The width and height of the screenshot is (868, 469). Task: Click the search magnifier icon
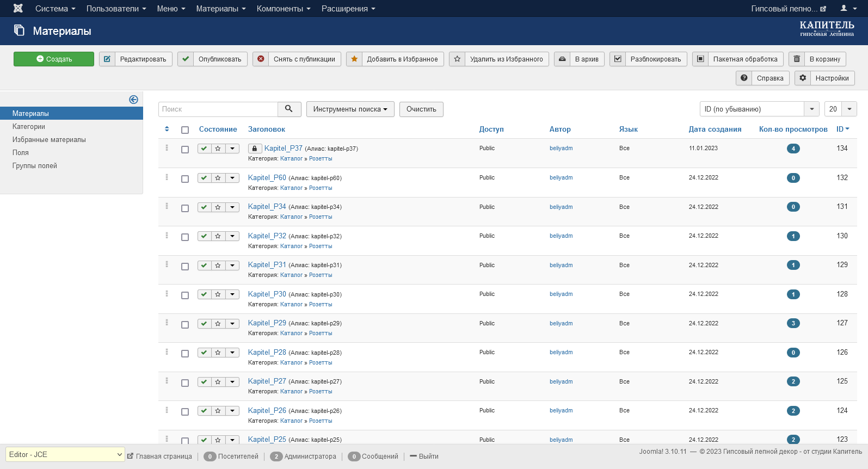[x=289, y=109]
